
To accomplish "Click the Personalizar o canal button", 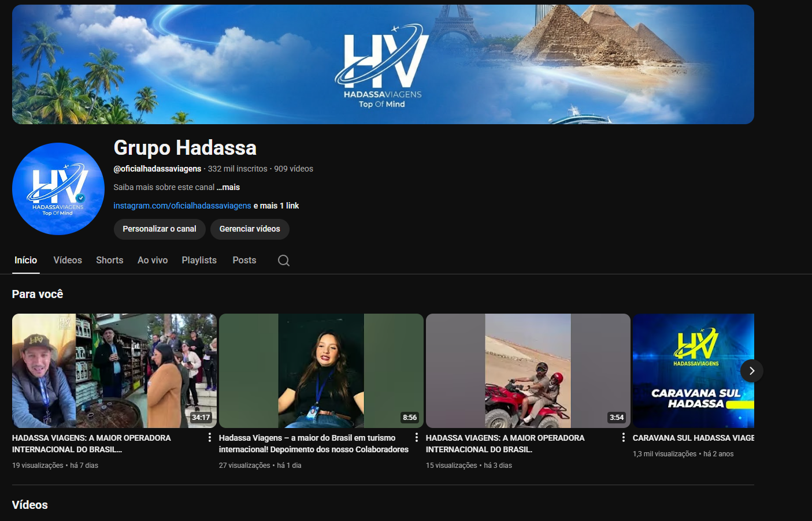I will click(x=160, y=229).
